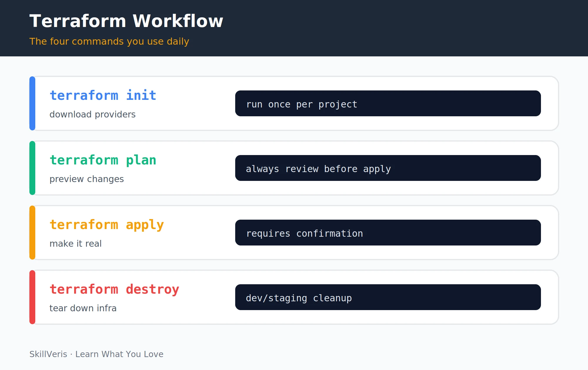Click the "terraform plan" command heading
Image resolution: width=588 pixels, height=370 pixels.
point(103,160)
